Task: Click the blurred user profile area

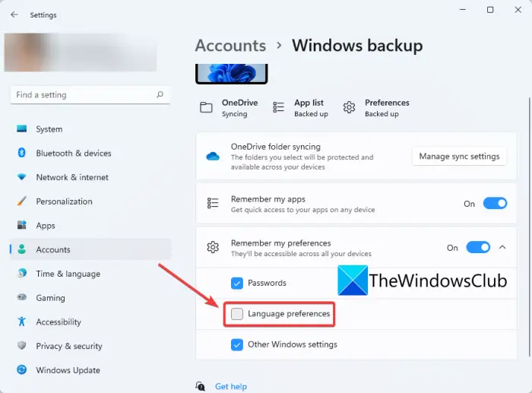Action: [x=81, y=52]
